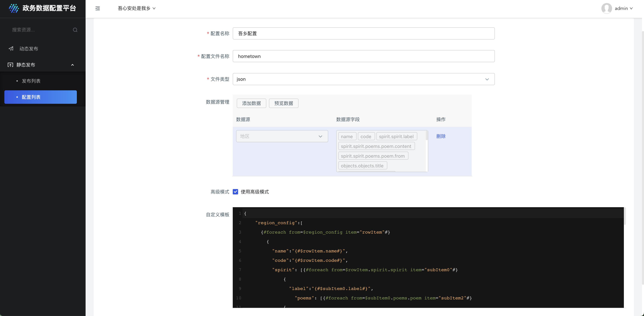
Task: Click the platform logo icon
Action: click(13, 8)
